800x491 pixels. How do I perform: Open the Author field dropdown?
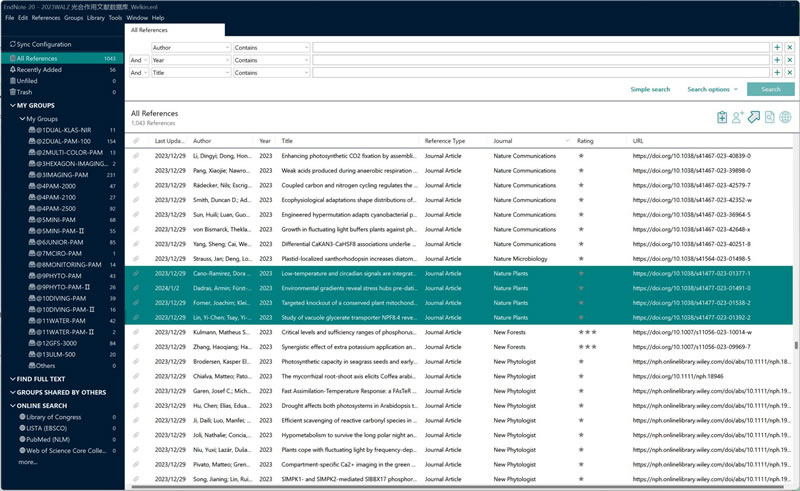click(x=190, y=47)
